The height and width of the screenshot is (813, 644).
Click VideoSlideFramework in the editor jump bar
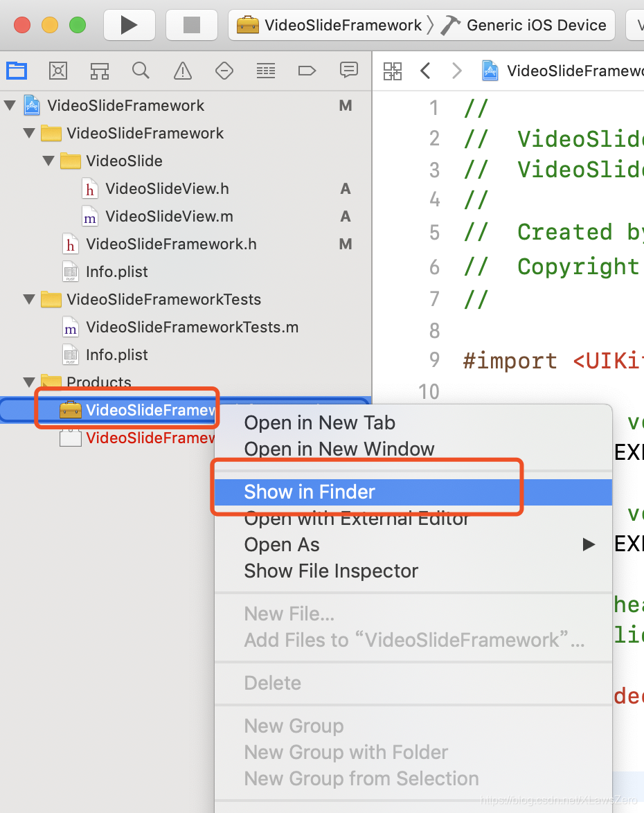(563, 71)
